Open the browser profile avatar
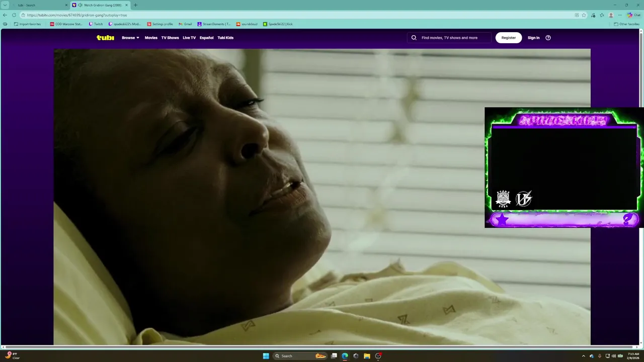Viewport: 644px width, 362px height. 611,15
